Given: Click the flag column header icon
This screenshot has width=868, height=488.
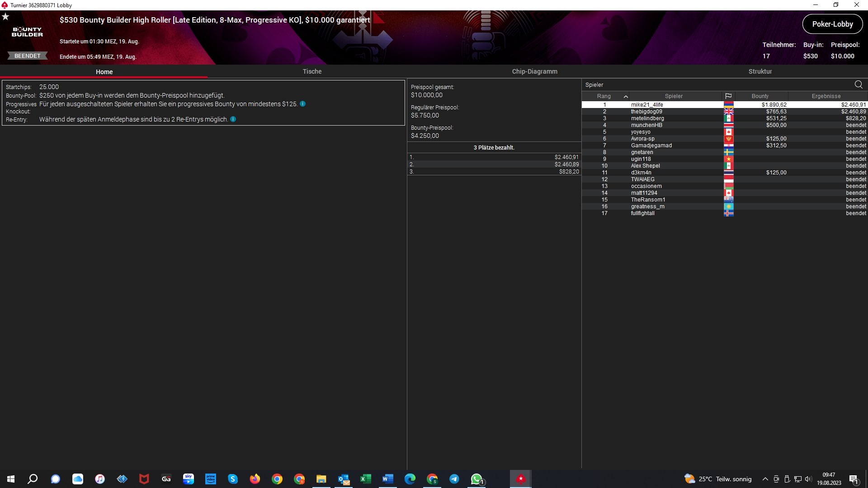Looking at the screenshot, I should 728,96.
